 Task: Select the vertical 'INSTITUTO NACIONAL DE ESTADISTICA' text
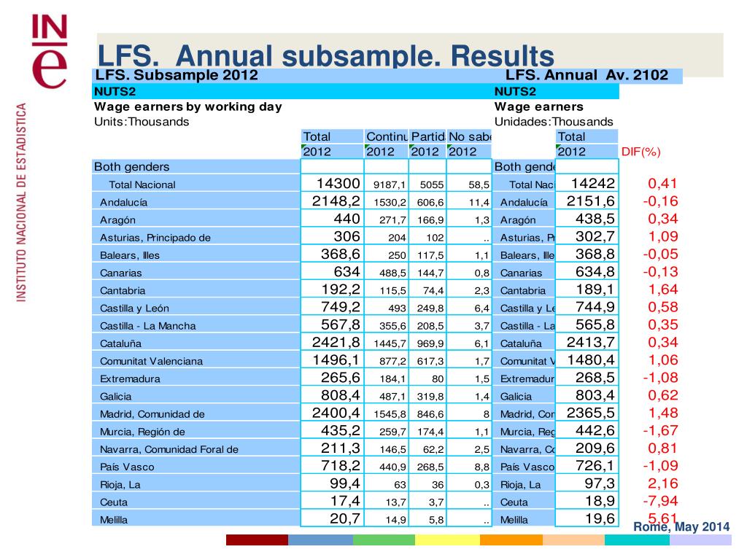tap(21, 203)
